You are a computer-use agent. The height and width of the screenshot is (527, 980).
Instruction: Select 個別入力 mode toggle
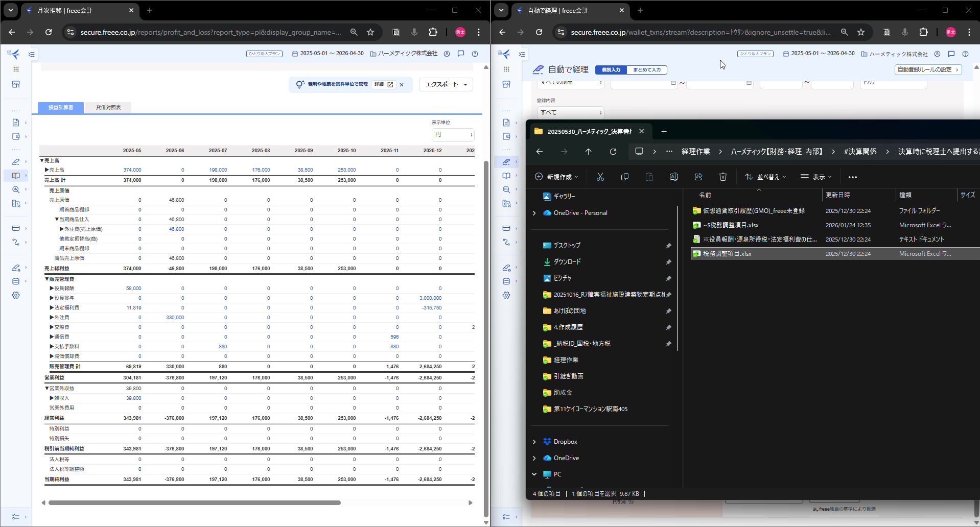coord(611,70)
